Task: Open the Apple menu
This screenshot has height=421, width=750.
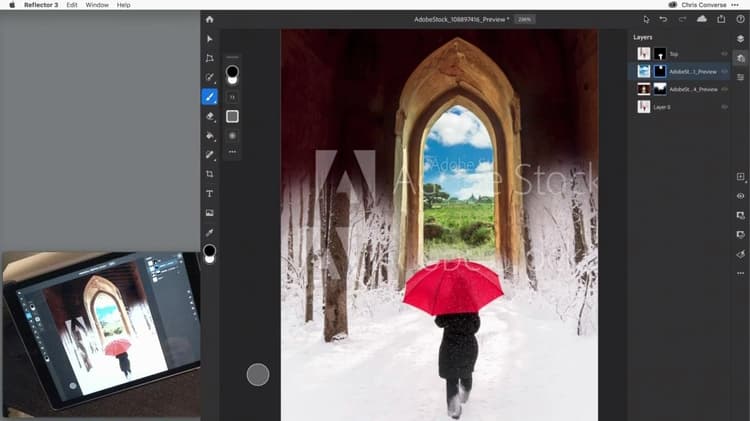Action: tap(12, 5)
